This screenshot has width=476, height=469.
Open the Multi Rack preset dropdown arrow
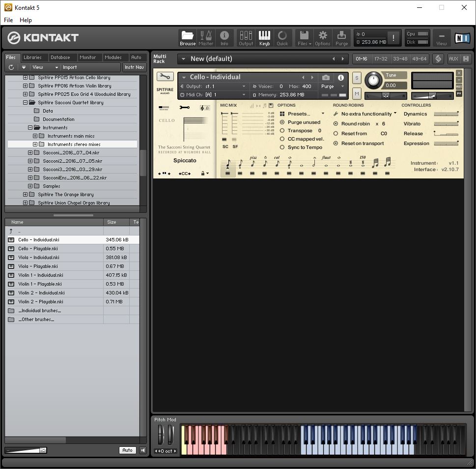click(183, 59)
